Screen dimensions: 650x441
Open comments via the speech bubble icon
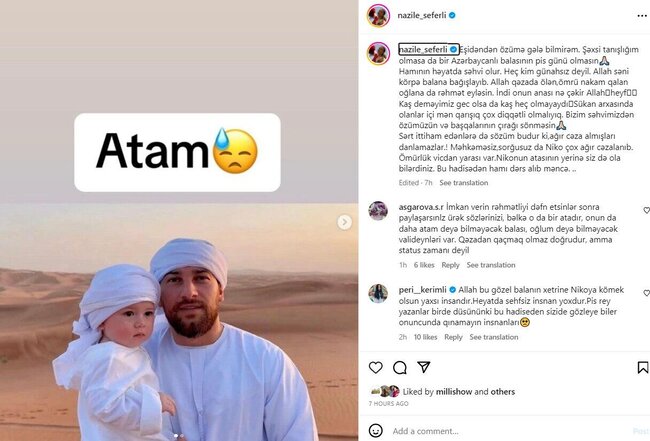(x=400, y=368)
